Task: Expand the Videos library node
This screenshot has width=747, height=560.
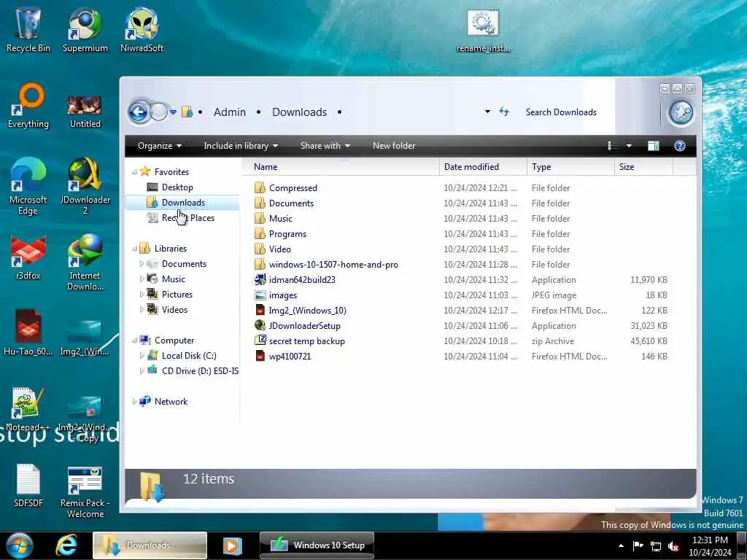Action: (142, 309)
